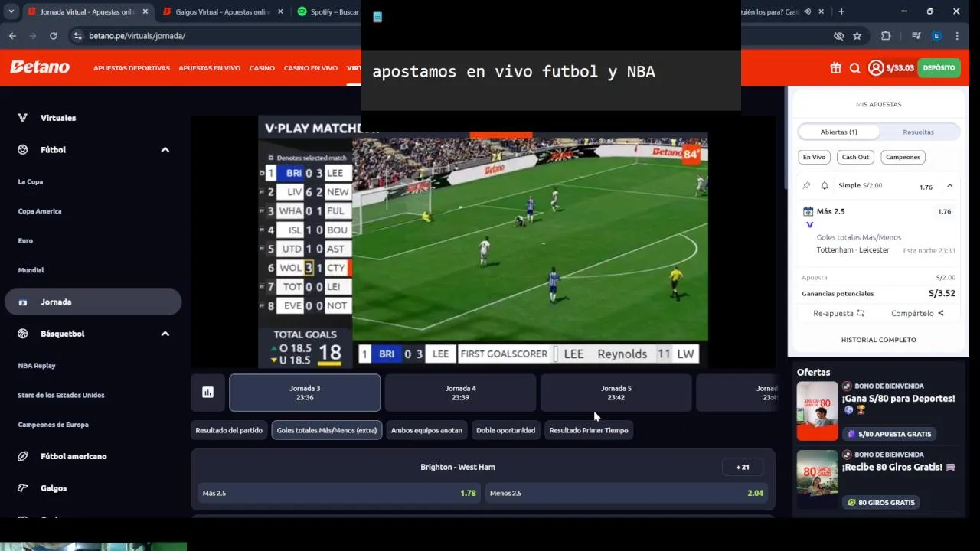Close the Galgos Virtual browser tab
Image resolution: width=980 pixels, height=551 pixels.
pyautogui.click(x=280, y=11)
